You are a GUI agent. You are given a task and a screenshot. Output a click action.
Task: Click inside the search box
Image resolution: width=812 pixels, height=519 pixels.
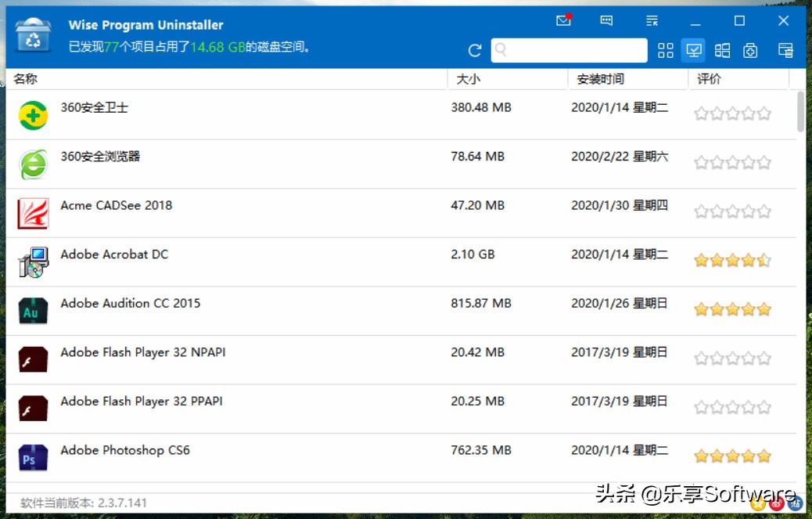point(569,50)
